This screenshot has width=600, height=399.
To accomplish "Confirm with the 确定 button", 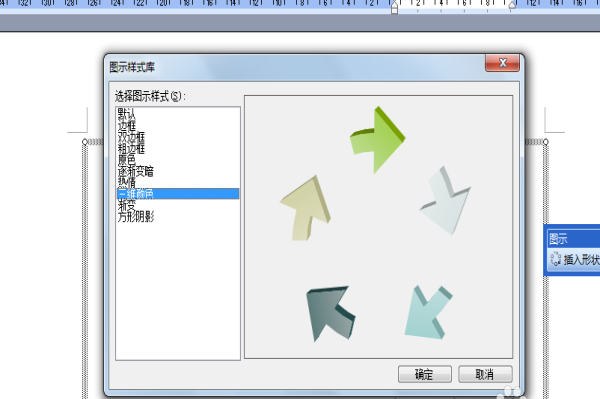I will [425, 374].
